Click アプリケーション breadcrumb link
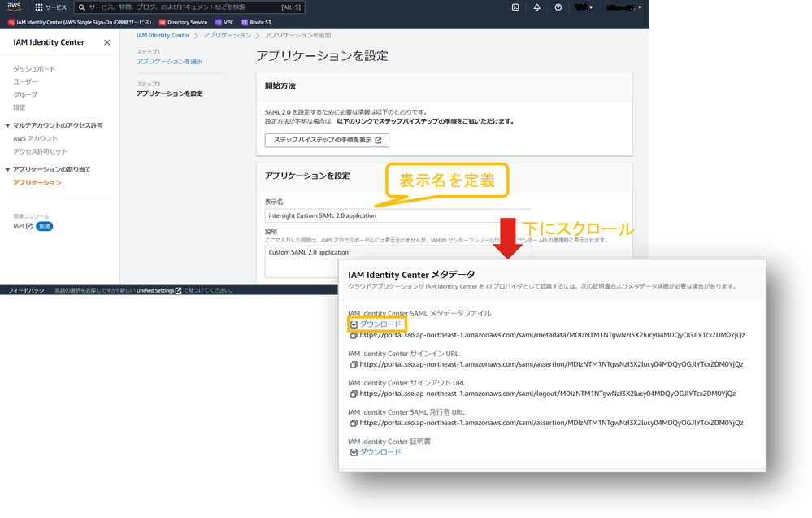 coord(227,35)
